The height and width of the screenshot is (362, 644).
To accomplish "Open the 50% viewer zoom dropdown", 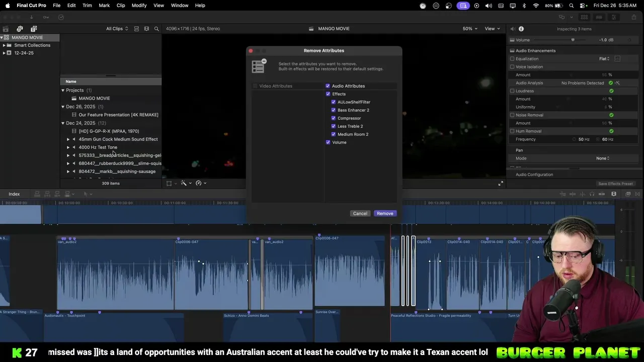I will (469, 29).
